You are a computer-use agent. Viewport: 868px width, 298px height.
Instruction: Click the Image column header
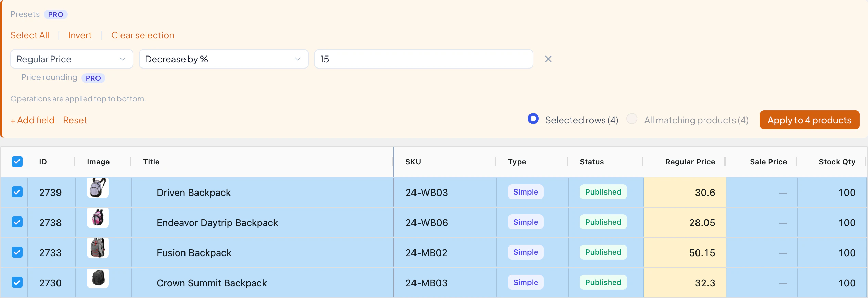[98, 162]
